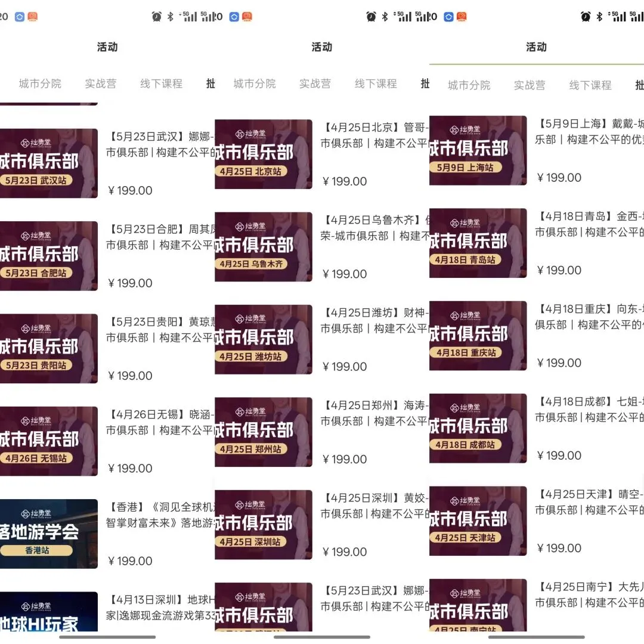Click the ¥199.00 price of the 成都 event
644x644 pixels.
click(x=559, y=456)
